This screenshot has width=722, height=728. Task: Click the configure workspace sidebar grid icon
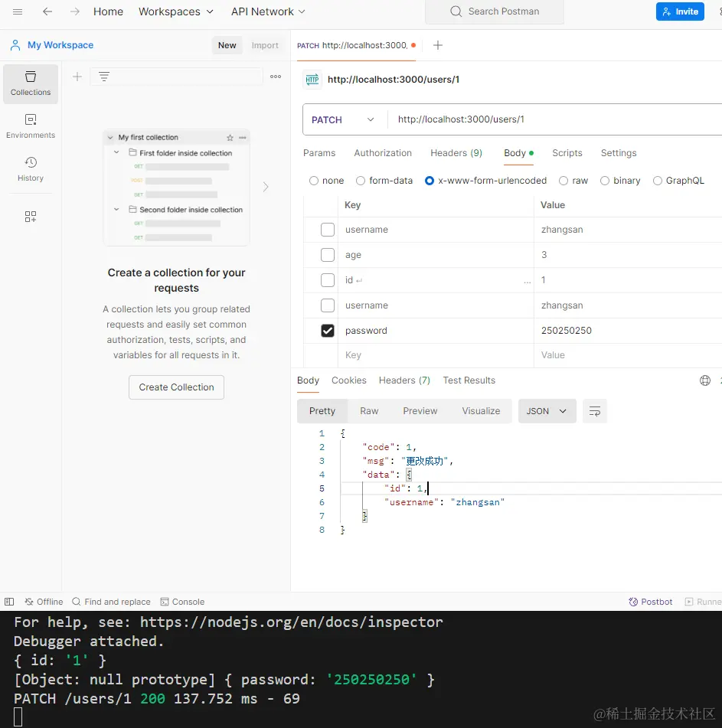click(x=31, y=217)
